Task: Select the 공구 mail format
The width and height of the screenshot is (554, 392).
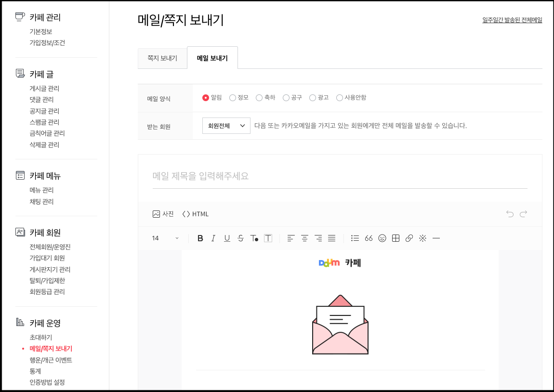Action: coord(286,98)
